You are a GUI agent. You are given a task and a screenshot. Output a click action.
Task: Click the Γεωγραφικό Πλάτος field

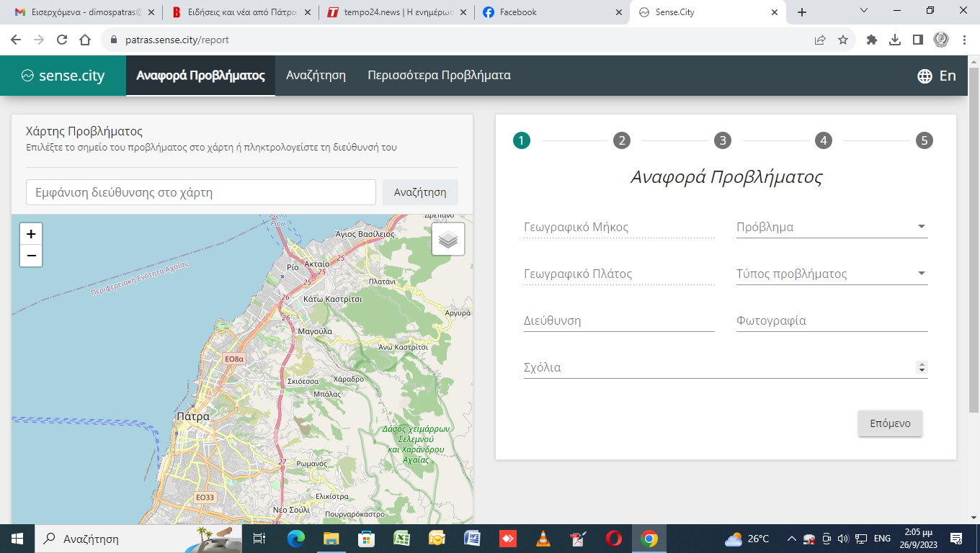click(619, 274)
